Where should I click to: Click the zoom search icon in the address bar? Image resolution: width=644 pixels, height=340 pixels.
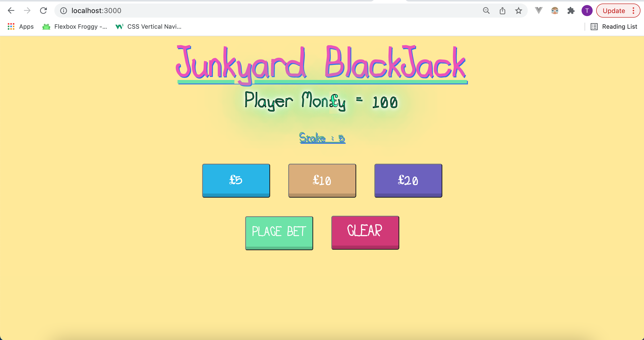click(x=486, y=11)
